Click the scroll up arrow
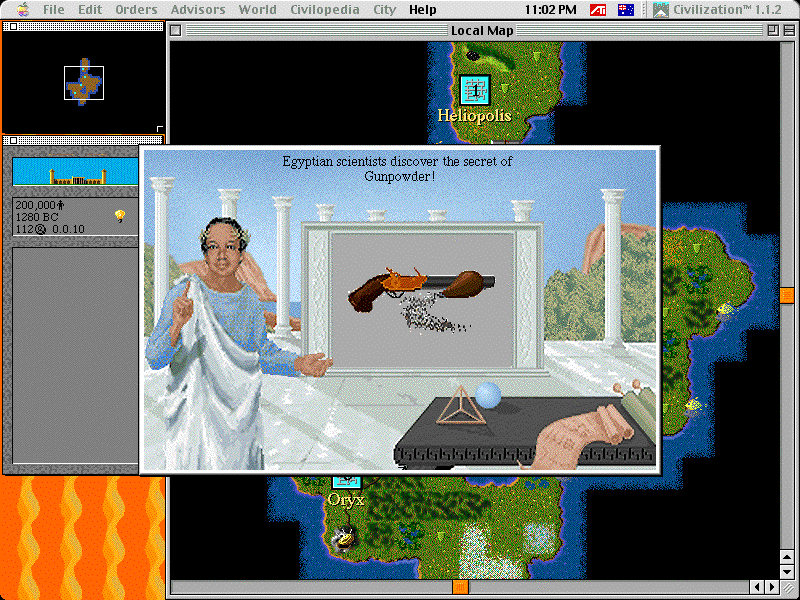 click(787, 557)
